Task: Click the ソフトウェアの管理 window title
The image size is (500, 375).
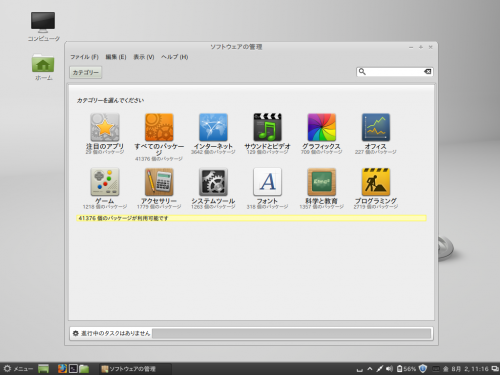Action: (236, 47)
